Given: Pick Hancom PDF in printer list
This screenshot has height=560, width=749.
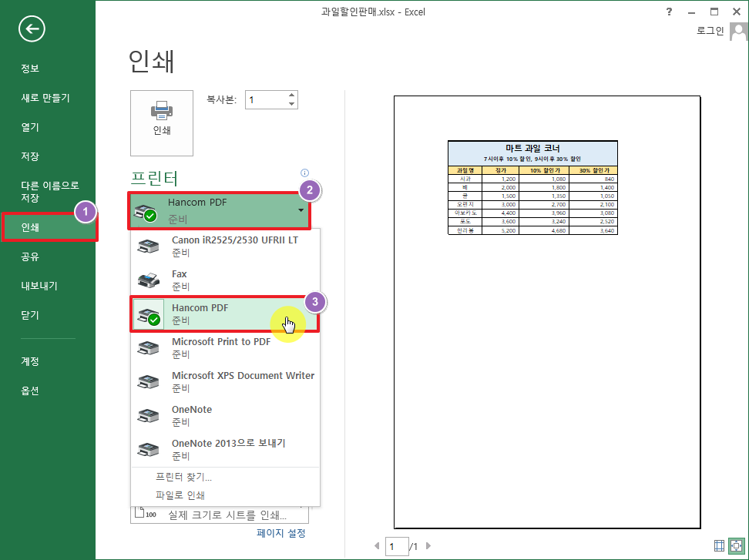Looking at the screenshot, I should click(225, 314).
